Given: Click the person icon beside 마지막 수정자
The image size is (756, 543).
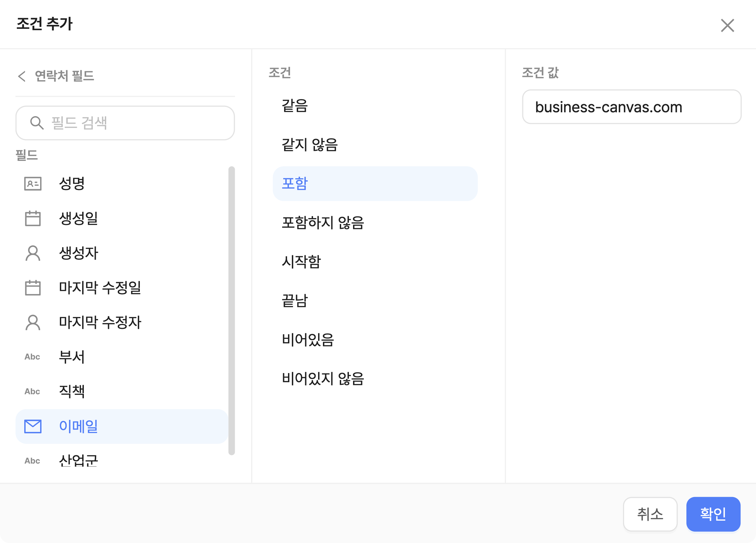Looking at the screenshot, I should coord(33,322).
